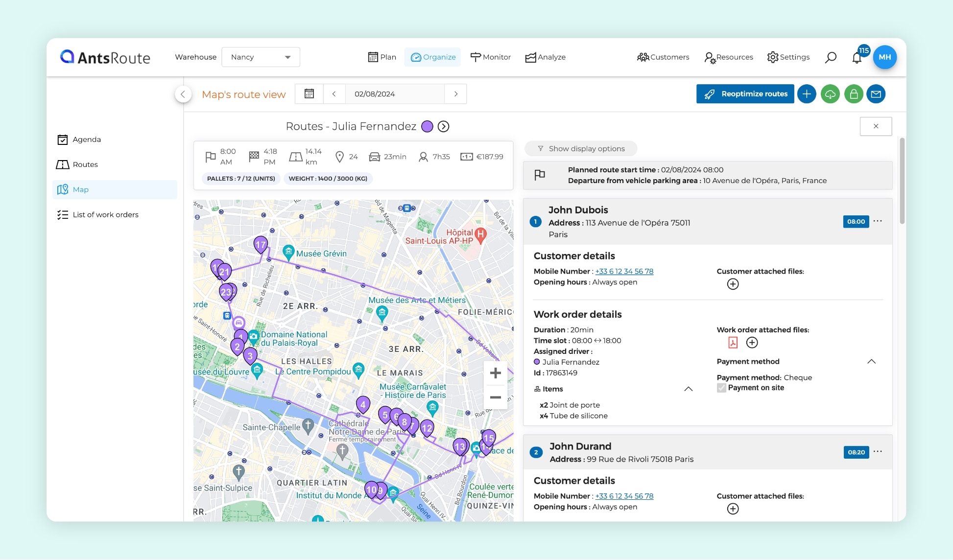Switch to the Monitor tab

coord(490,57)
